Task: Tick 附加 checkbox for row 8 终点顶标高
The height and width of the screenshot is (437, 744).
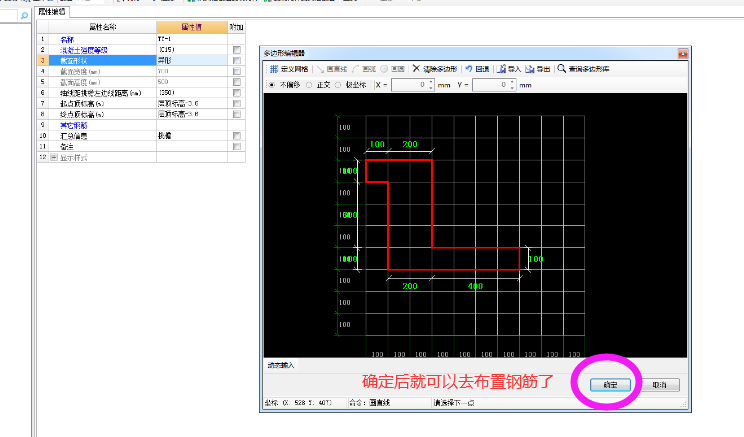Action: pyautogui.click(x=237, y=114)
